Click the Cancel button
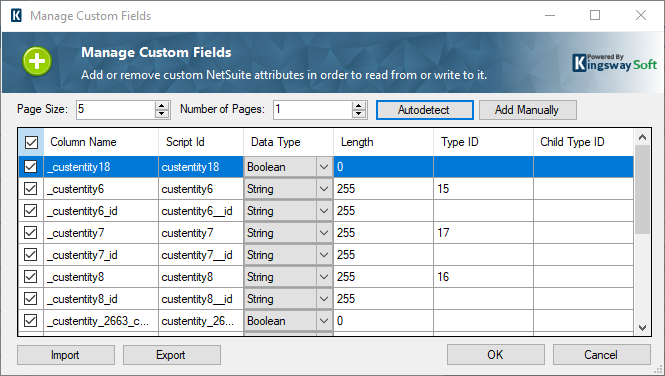Screen dimensions: 665x376 click(601, 354)
